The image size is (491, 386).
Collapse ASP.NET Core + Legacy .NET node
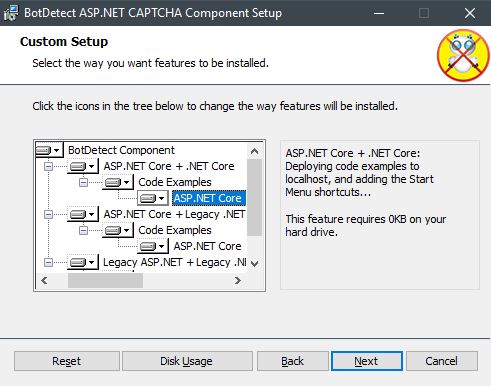(x=48, y=214)
